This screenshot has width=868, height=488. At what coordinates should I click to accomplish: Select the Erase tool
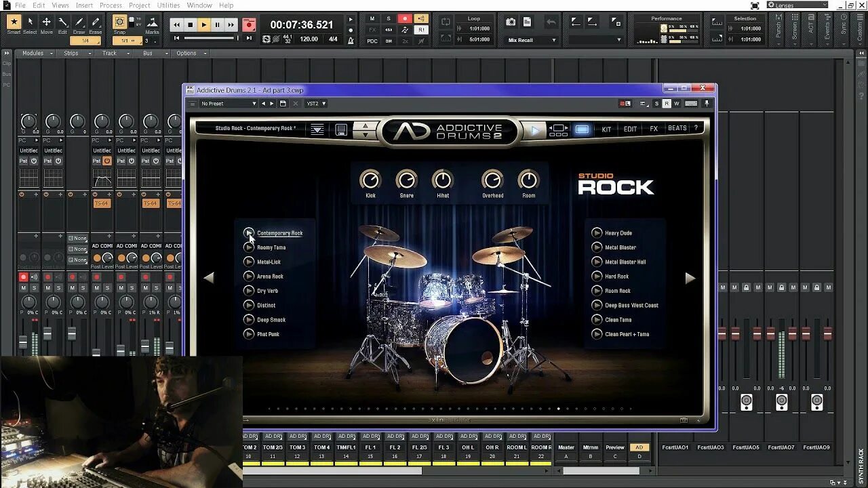[96, 24]
